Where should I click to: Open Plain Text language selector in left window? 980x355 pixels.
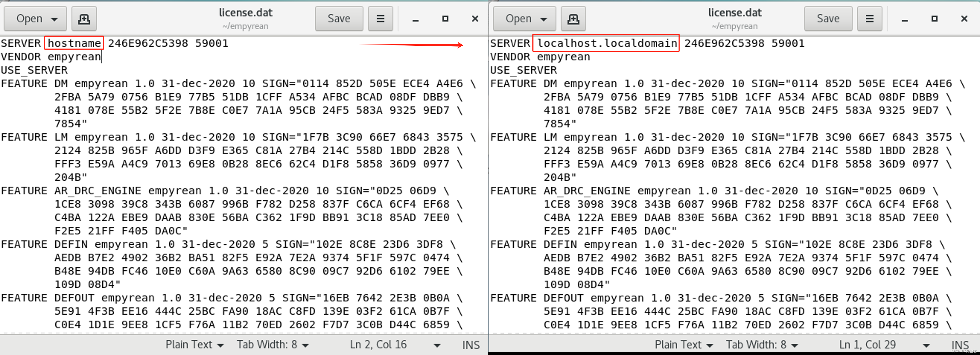pyautogui.click(x=194, y=345)
